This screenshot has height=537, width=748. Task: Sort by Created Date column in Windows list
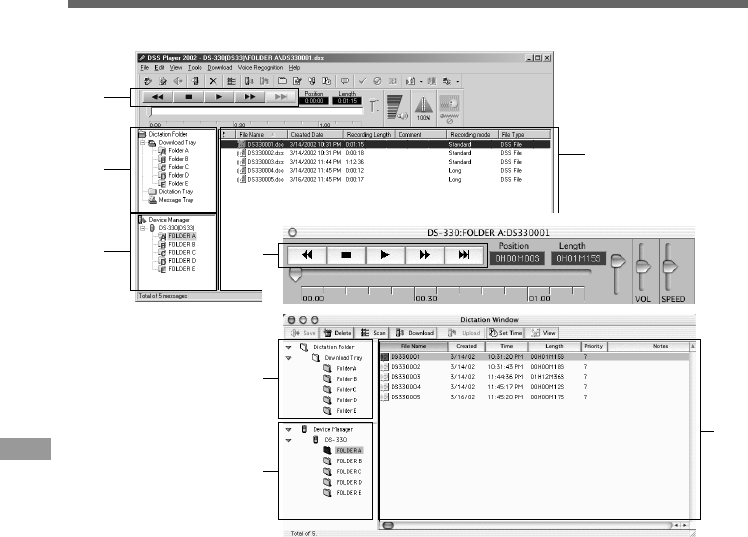pos(315,134)
